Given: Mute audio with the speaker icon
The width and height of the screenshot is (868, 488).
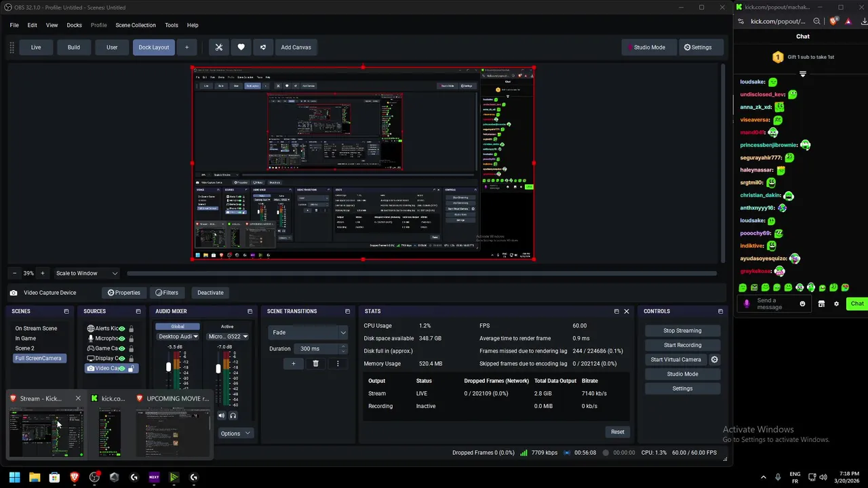Looking at the screenshot, I should (x=221, y=415).
